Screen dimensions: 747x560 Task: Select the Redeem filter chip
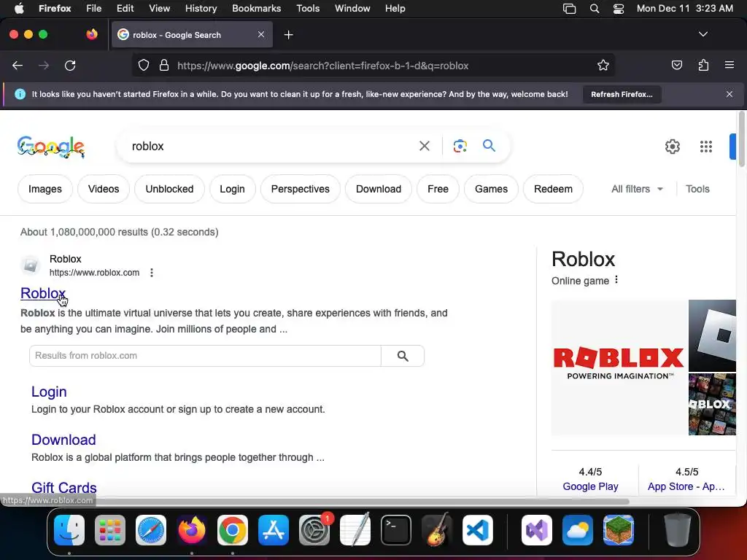click(x=553, y=189)
